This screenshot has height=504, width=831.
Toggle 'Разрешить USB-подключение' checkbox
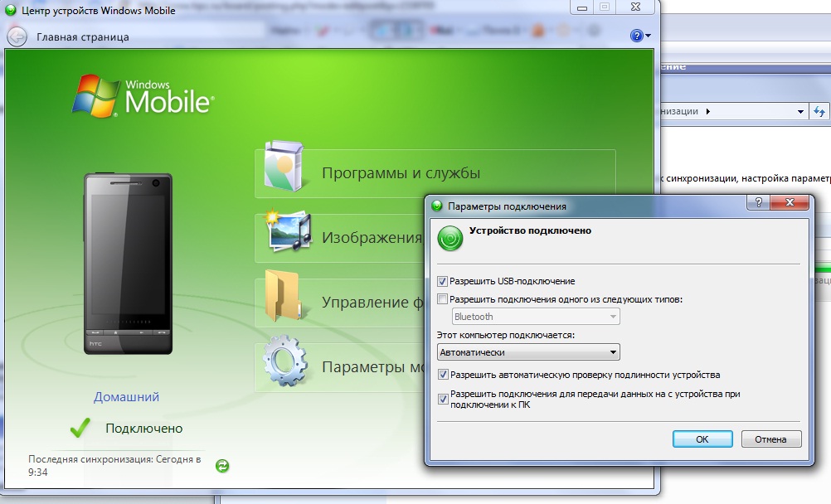click(x=443, y=281)
